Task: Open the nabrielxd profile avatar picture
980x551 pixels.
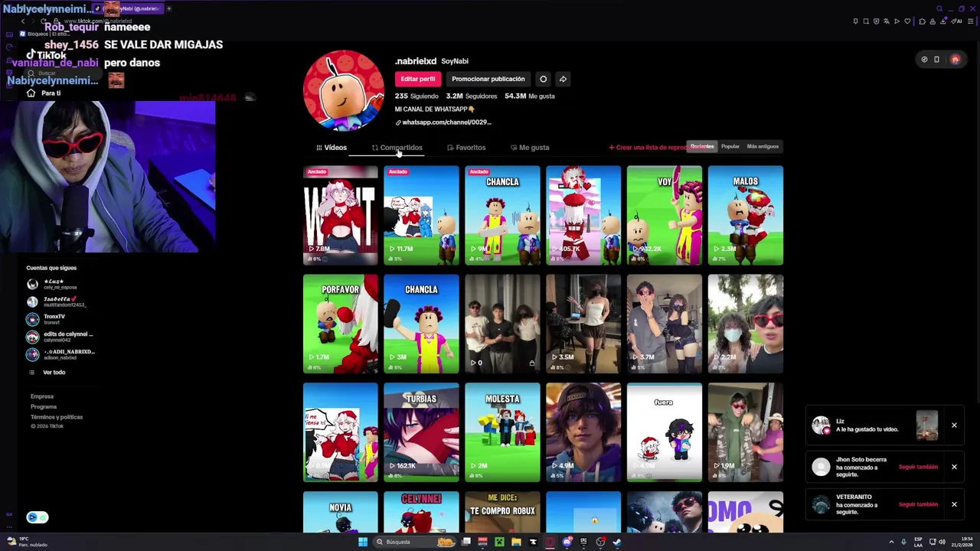Action: tap(344, 90)
